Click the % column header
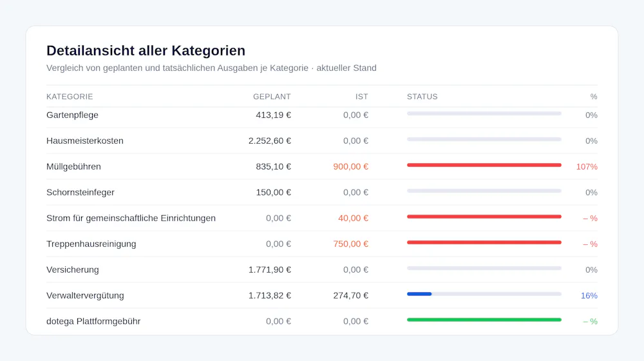The image size is (644, 361). pyautogui.click(x=594, y=97)
